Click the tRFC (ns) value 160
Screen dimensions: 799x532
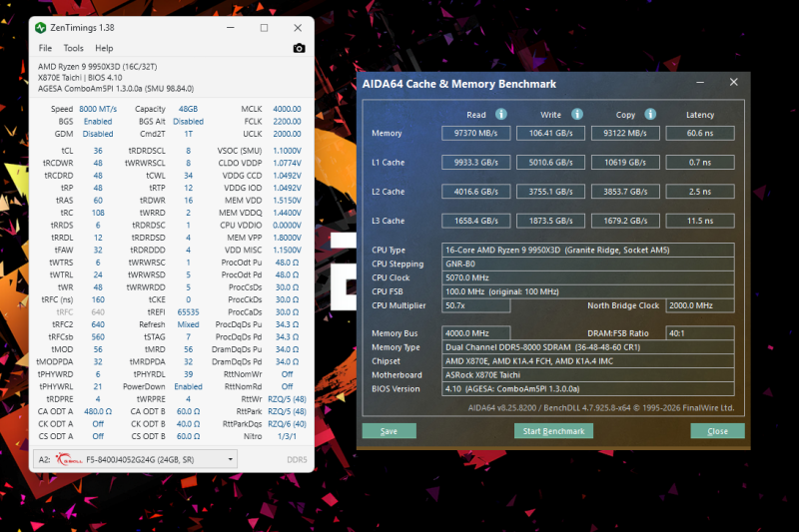pos(98,299)
